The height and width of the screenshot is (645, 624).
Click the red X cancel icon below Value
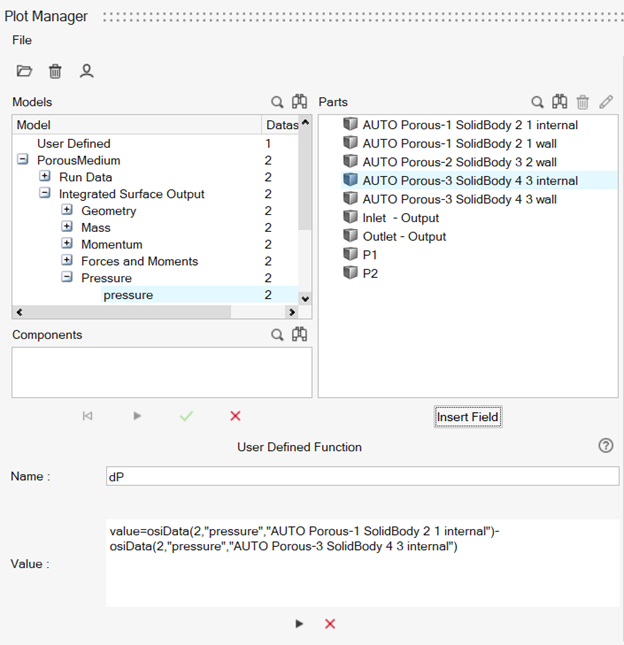(330, 624)
